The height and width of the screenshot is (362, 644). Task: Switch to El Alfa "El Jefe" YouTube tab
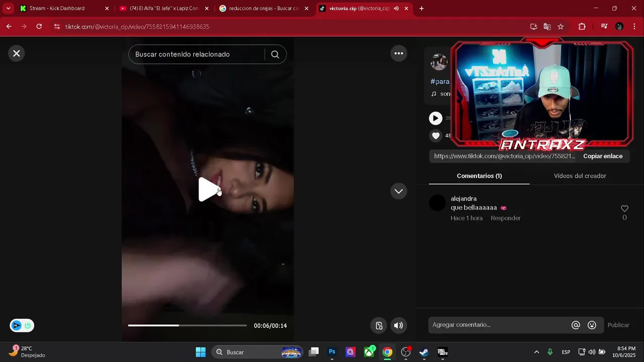click(164, 9)
